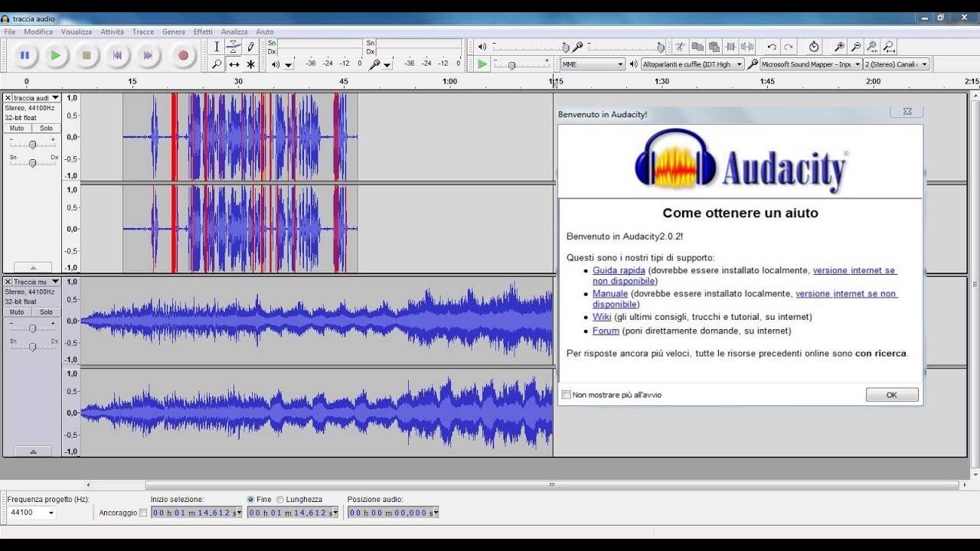
Task: Open the Microsoft Sound Mapper input dropdown
Action: (811, 64)
